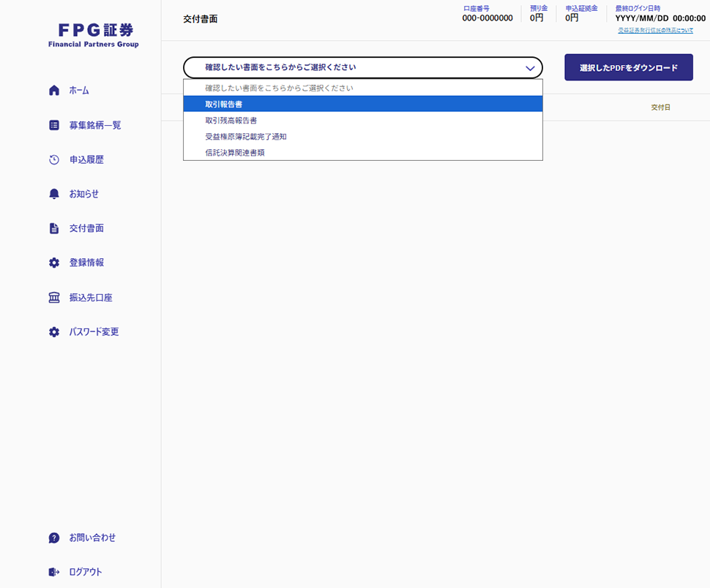Open 登録情報 settings gear icon

point(53,262)
